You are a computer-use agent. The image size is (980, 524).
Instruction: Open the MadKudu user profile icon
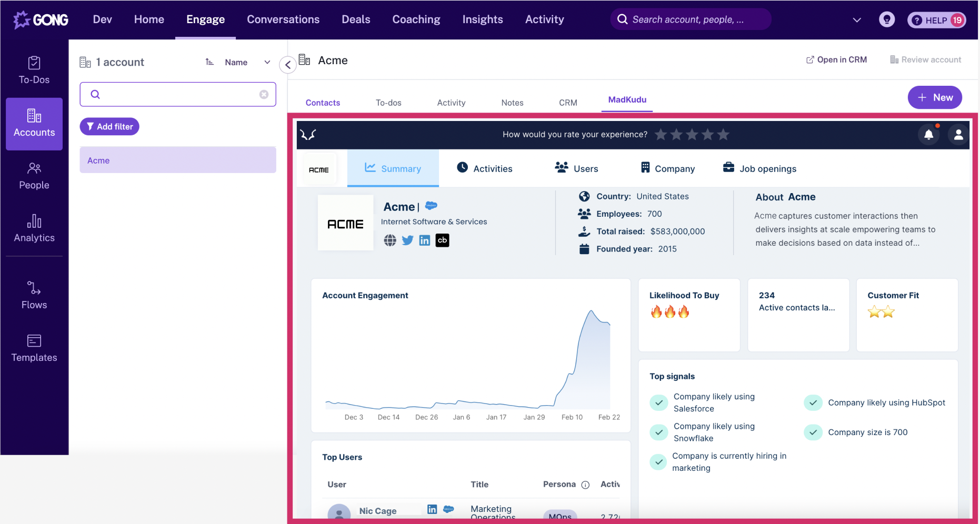point(958,135)
